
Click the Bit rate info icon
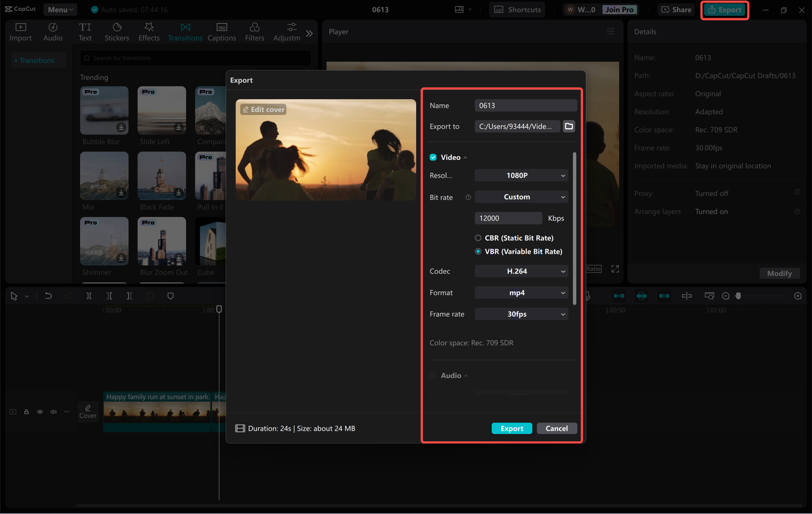pyautogui.click(x=468, y=197)
